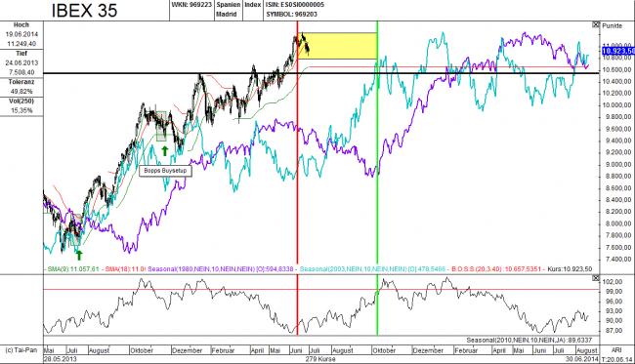The width and height of the screenshot is (635, 364).
Task: Click the (c) Tai-Pan copyright label
Action: [21, 350]
